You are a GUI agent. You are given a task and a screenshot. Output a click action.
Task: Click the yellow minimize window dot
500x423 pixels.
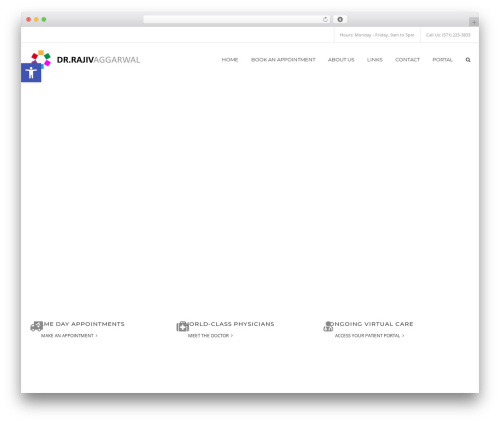tap(36, 19)
